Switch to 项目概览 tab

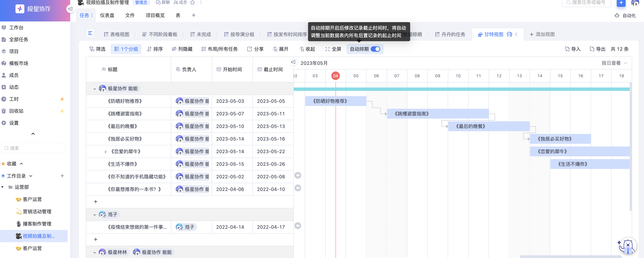(x=155, y=15)
